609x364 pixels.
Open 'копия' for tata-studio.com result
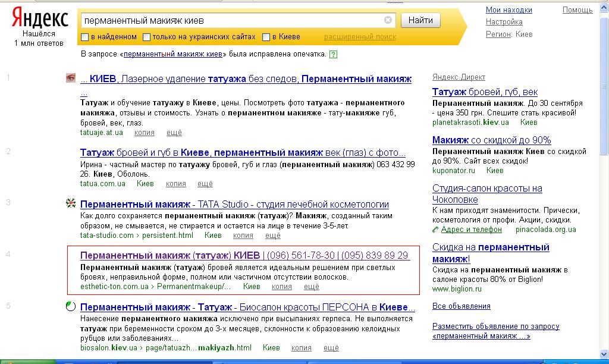point(243,236)
